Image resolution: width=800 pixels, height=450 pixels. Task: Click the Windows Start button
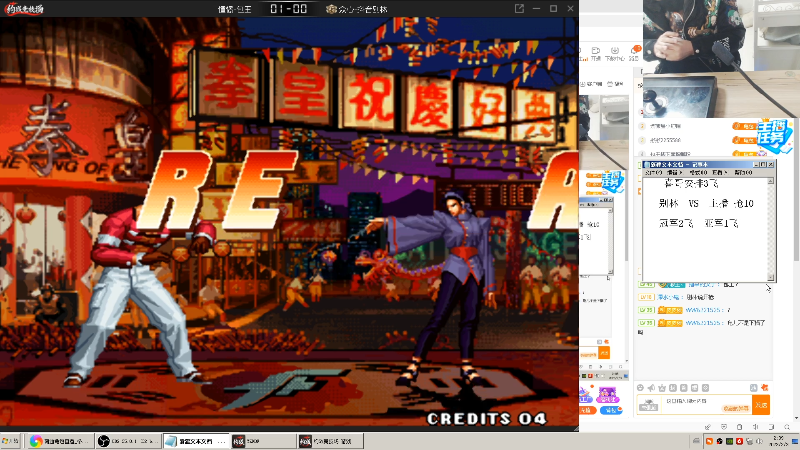click(10, 441)
